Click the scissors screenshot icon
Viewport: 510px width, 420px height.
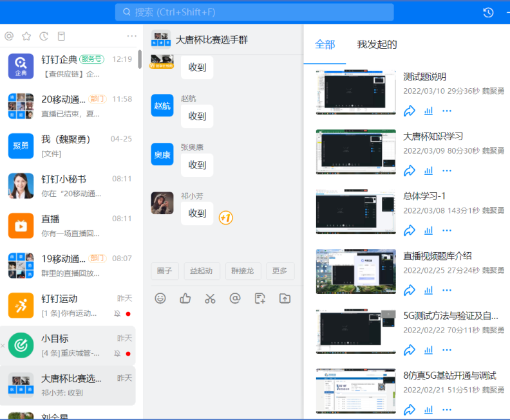(x=210, y=298)
